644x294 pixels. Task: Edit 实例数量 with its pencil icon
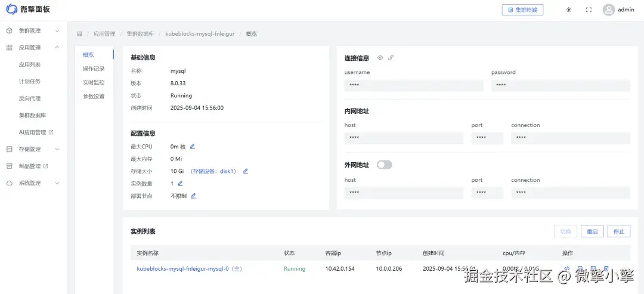pyautogui.click(x=180, y=184)
